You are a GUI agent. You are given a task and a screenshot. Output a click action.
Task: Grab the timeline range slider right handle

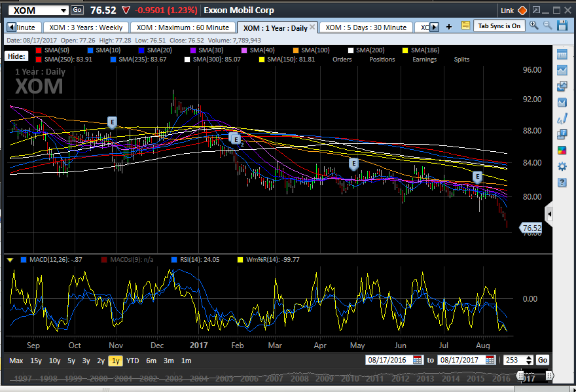point(549,376)
